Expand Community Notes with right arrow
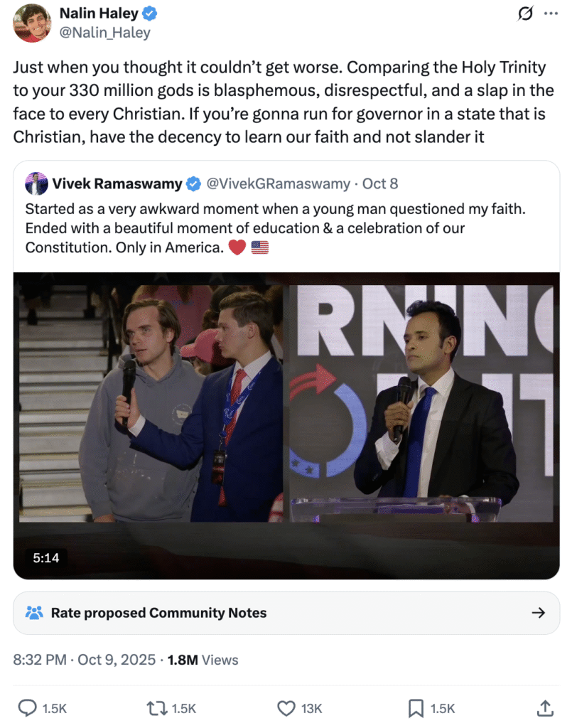This screenshot has height=728, width=572. [538, 613]
